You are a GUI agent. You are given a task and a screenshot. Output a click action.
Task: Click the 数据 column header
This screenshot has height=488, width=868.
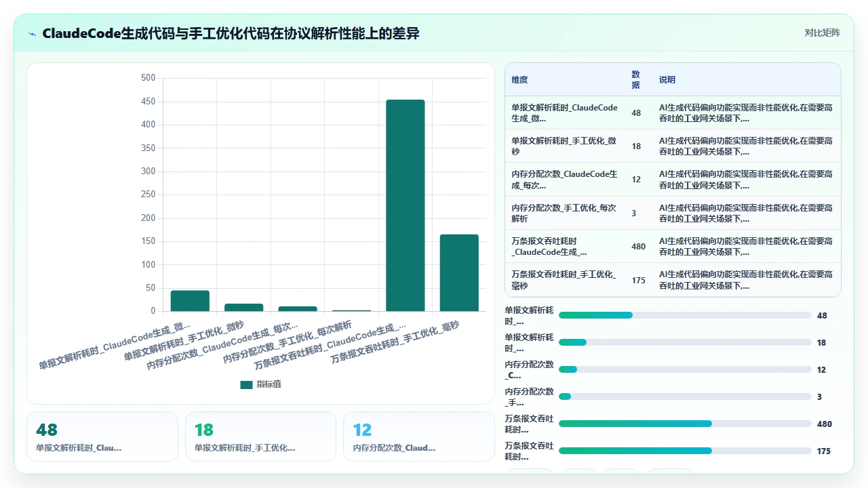[x=635, y=79]
